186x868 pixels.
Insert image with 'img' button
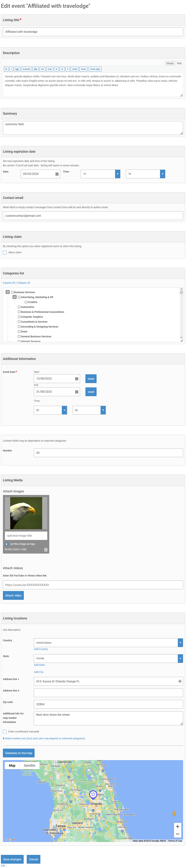point(49,69)
